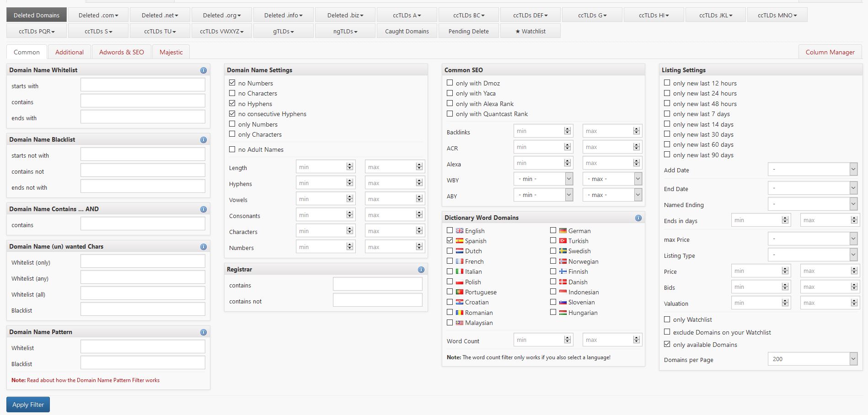868x415 pixels.
Task: Expand the ccTLDs G menu
Action: coord(592,15)
